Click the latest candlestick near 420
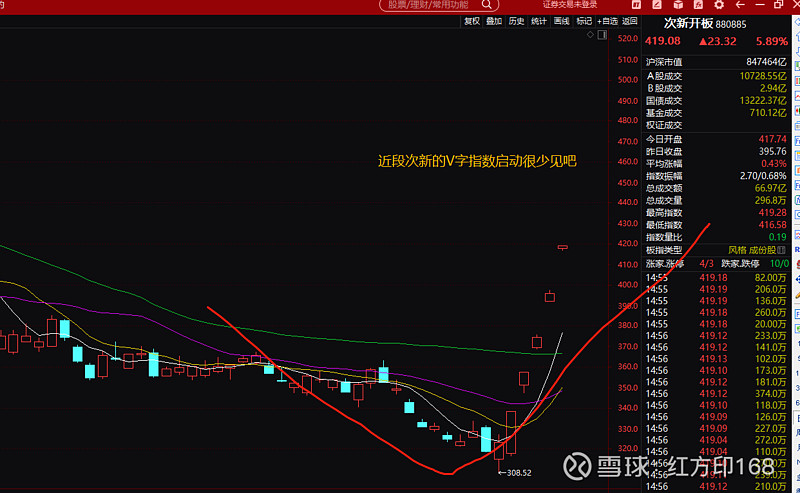Image resolution: width=800 pixels, height=493 pixels. pyautogui.click(x=563, y=248)
